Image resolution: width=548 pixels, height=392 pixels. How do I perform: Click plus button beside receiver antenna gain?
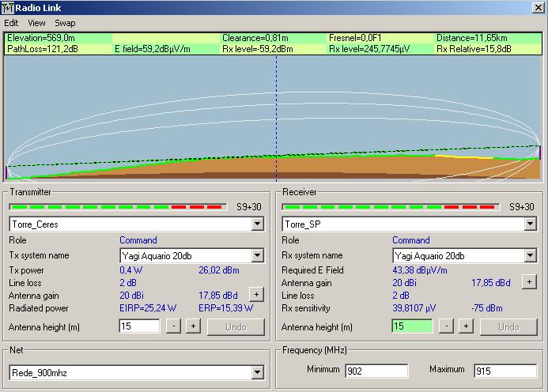tap(528, 281)
